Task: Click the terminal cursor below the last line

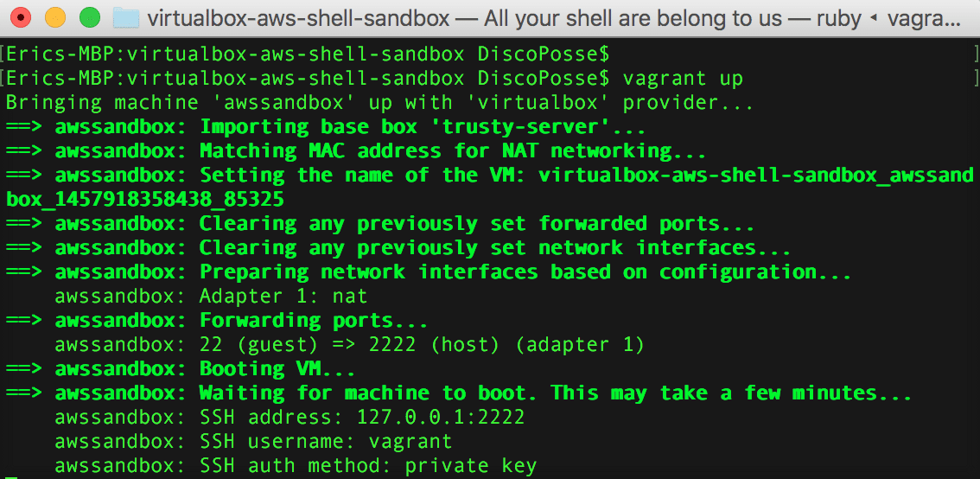Action: (x=10, y=476)
